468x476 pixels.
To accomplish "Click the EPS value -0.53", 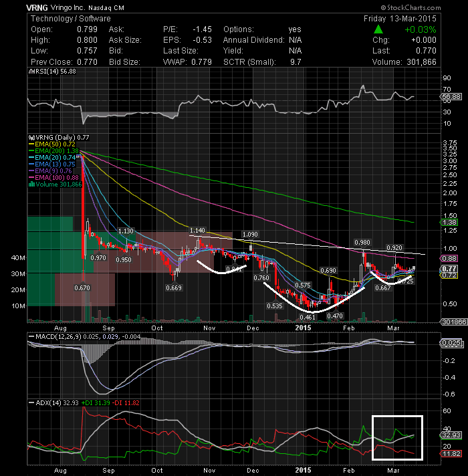I will 202,40.
